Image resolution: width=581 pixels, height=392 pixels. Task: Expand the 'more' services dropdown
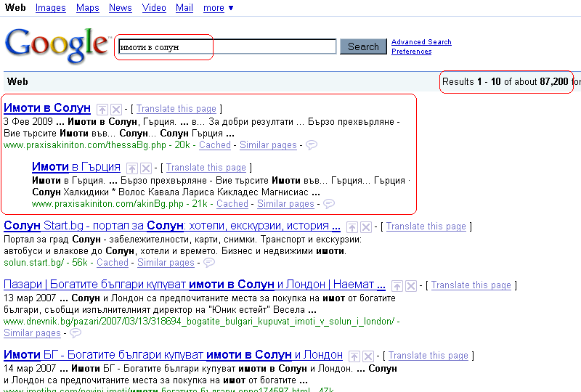click(219, 8)
